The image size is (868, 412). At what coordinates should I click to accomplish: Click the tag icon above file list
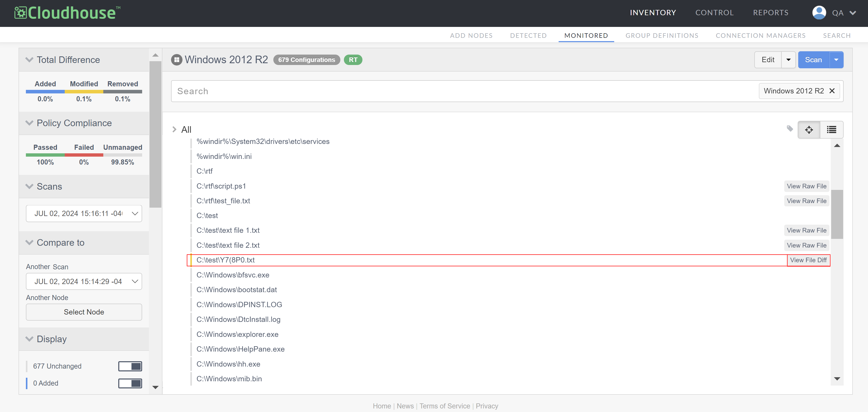coord(790,128)
